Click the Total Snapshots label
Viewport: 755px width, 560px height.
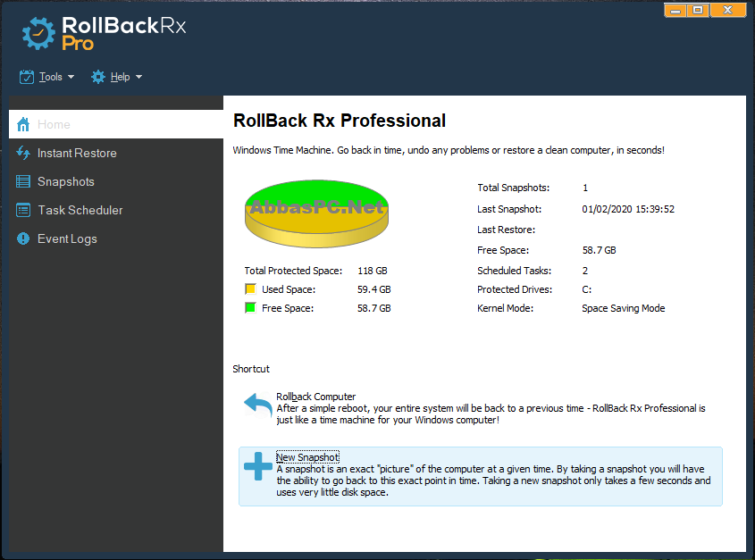(513, 188)
